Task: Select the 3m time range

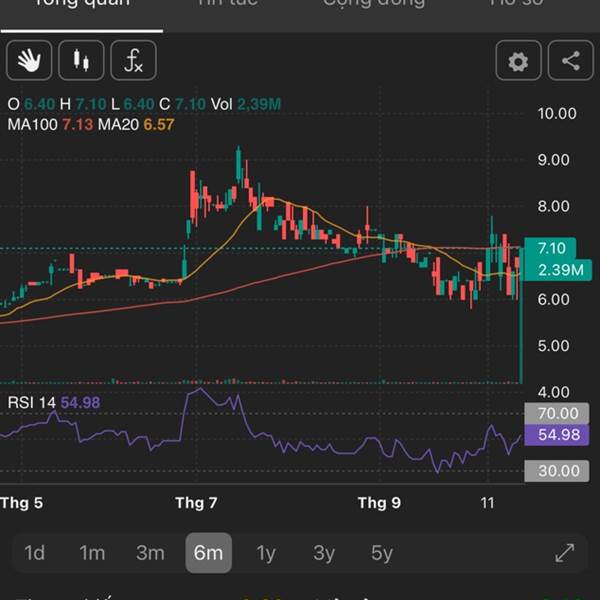Action: point(150,553)
